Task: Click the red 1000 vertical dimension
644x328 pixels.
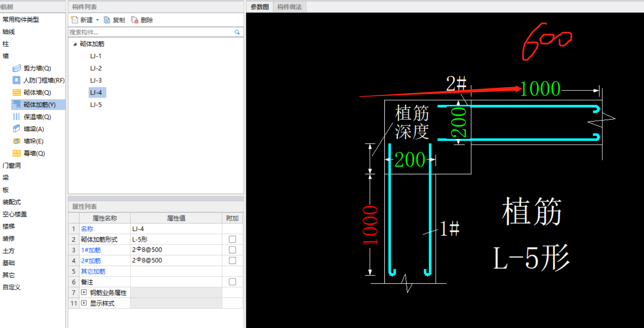Action: click(x=370, y=225)
